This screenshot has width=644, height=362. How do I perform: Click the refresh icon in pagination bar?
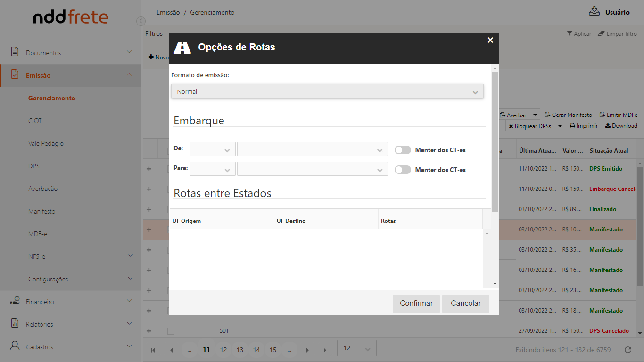tap(627, 350)
